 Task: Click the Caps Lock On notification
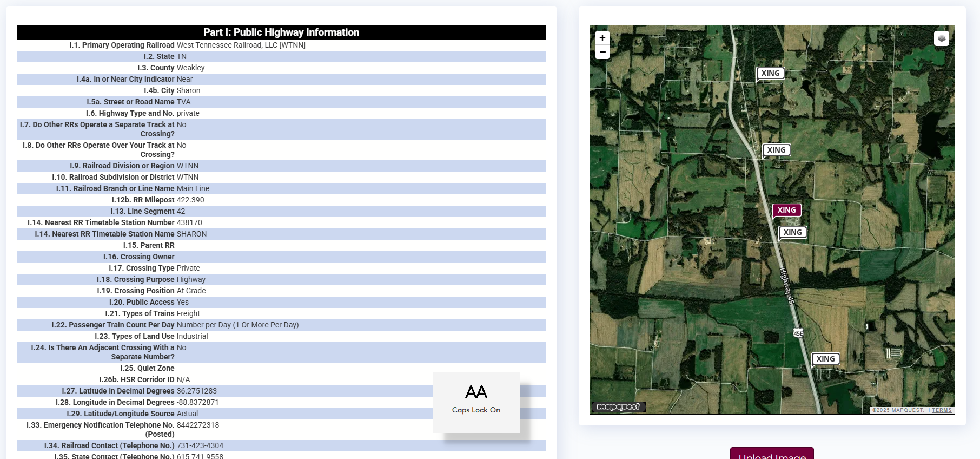coord(476,402)
